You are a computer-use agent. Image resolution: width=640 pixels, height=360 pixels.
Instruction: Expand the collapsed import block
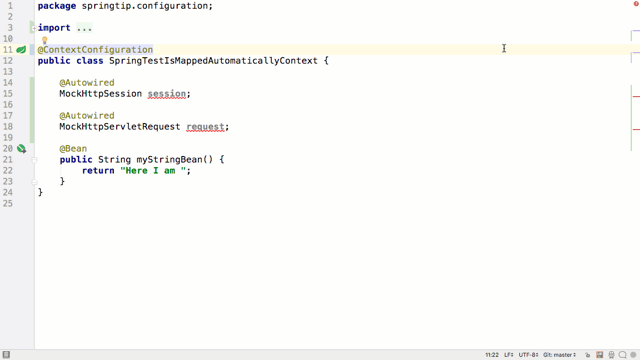34,28
